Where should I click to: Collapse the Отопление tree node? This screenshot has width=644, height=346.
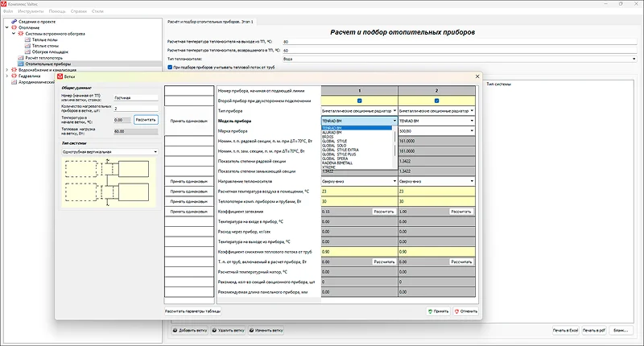point(7,27)
